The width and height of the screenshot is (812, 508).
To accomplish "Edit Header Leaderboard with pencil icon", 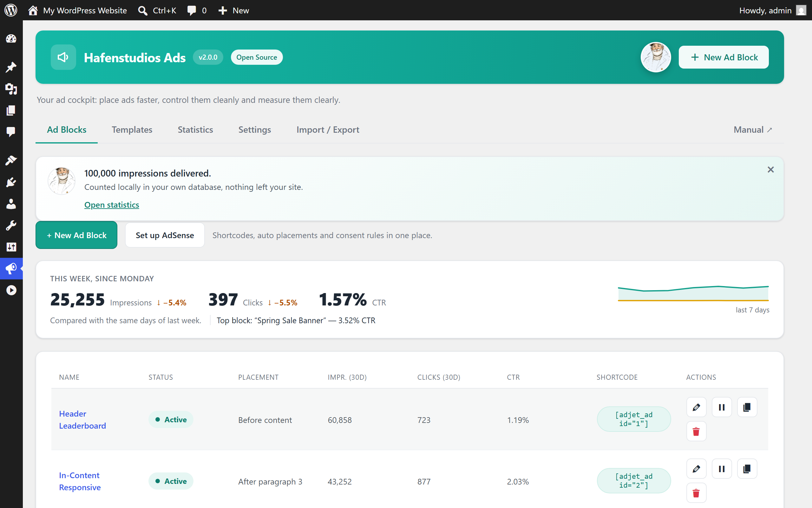I will [696, 407].
